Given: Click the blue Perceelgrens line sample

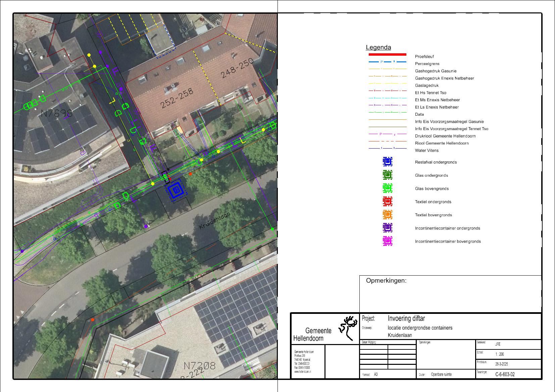Looking at the screenshot, I should tap(387, 62).
